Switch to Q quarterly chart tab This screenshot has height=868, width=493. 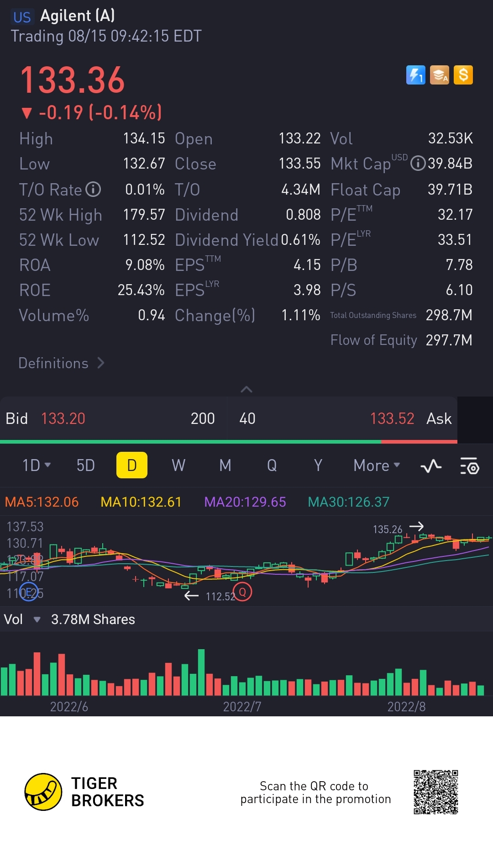[272, 466]
